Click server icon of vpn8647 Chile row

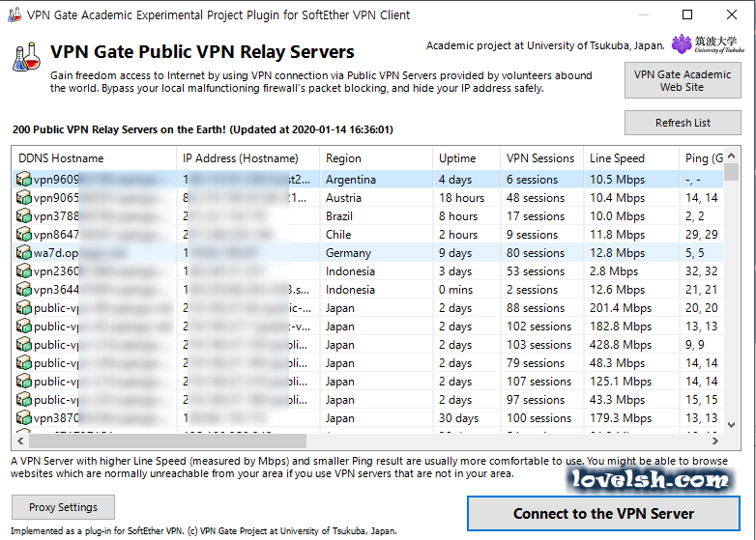coord(24,234)
